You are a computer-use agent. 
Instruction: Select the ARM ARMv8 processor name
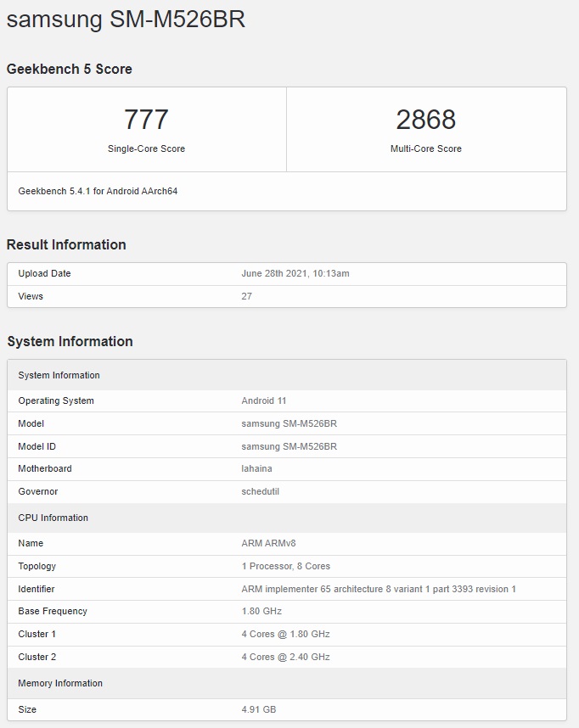(x=268, y=543)
